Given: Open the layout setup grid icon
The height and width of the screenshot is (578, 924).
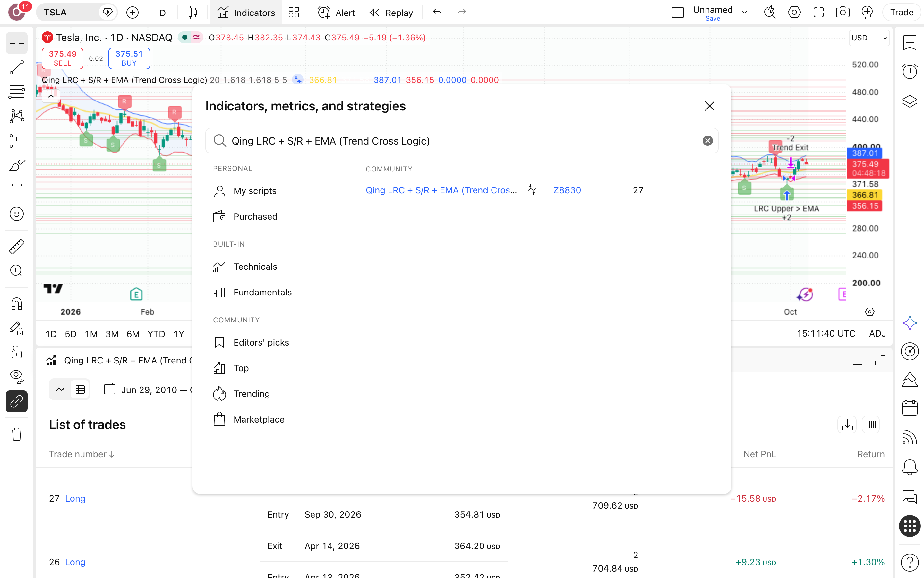Looking at the screenshot, I should pos(294,13).
